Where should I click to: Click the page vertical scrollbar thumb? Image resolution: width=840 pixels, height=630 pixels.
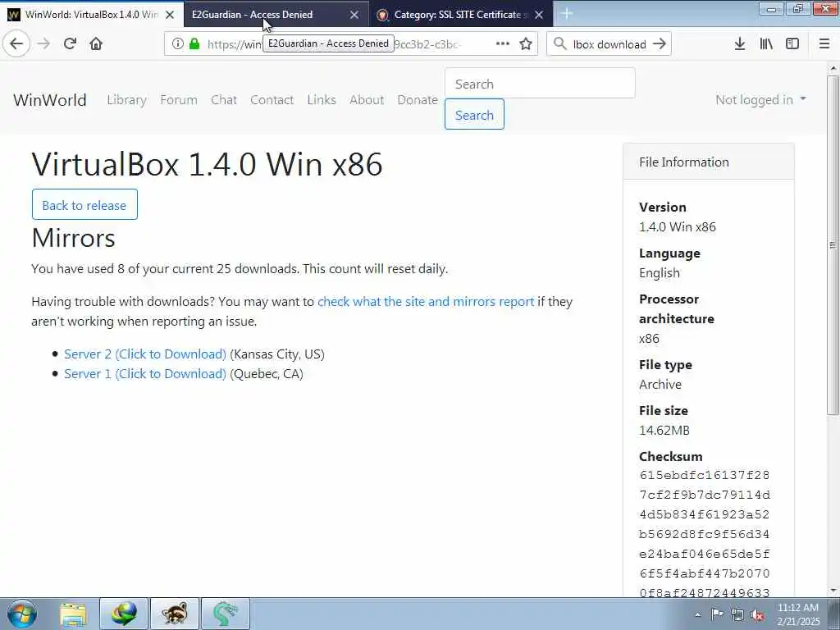pyautogui.click(x=833, y=245)
